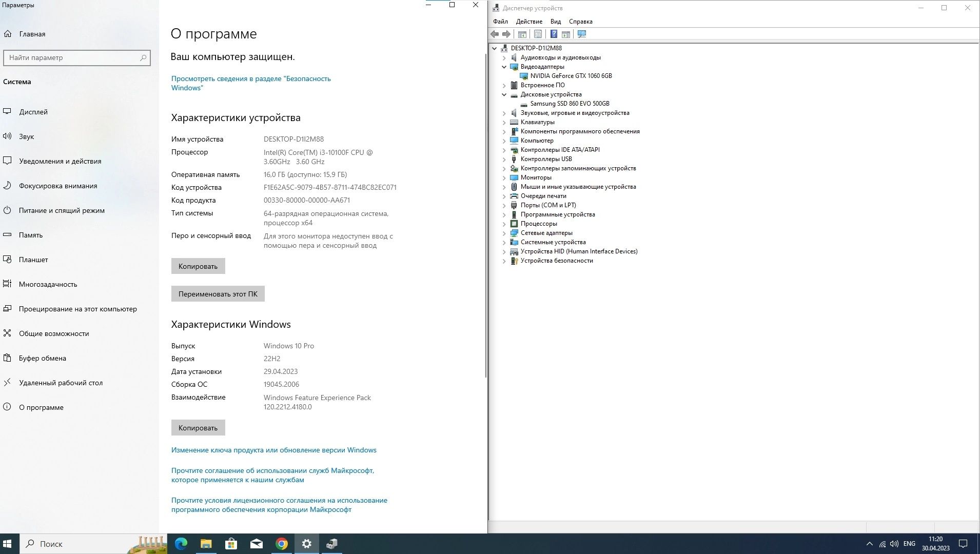Expand Устройства HID (Human Interface Devices) node
Viewport: 980px width, 554px height.
click(504, 251)
